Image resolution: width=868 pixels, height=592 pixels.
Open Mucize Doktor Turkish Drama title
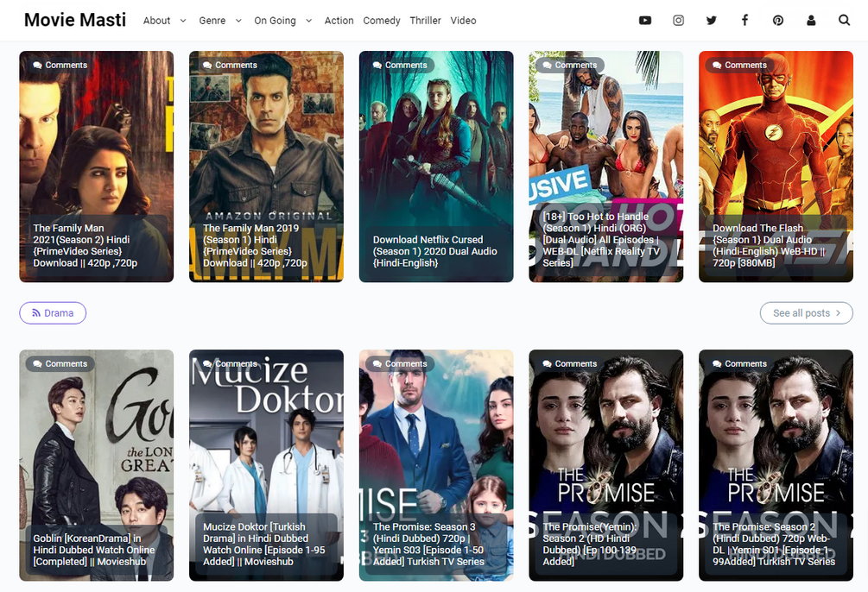(x=264, y=544)
